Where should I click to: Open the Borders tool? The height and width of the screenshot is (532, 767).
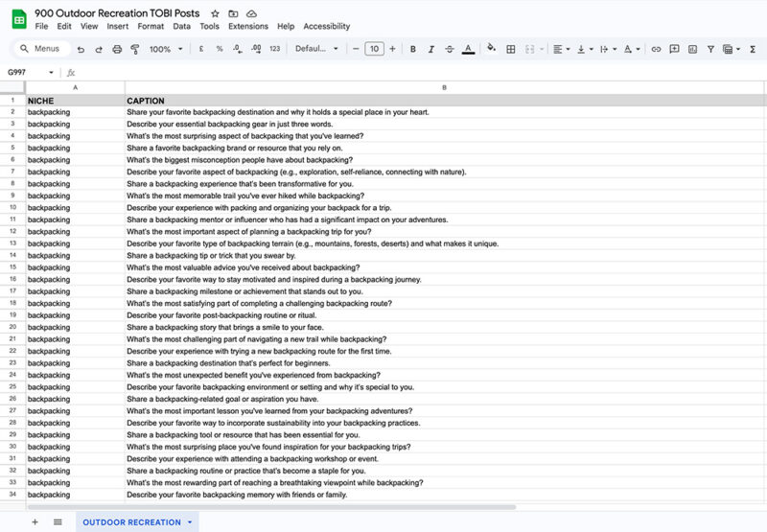click(x=511, y=49)
